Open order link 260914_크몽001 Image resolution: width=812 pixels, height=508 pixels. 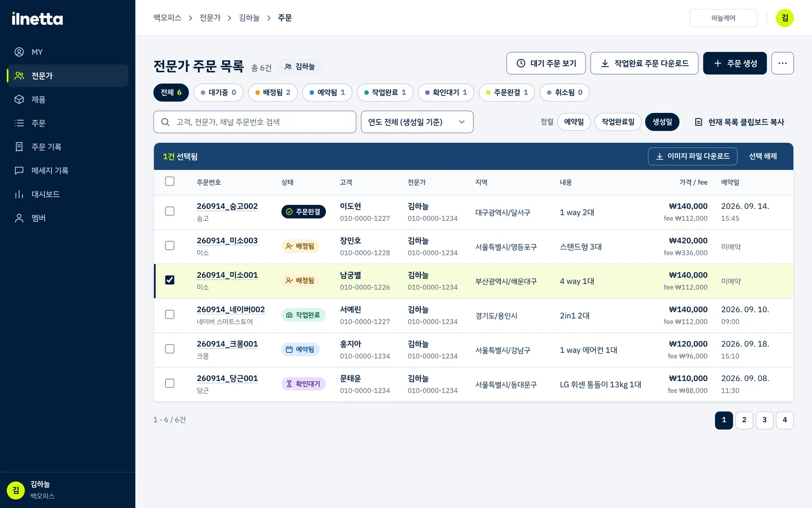pyautogui.click(x=227, y=344)
